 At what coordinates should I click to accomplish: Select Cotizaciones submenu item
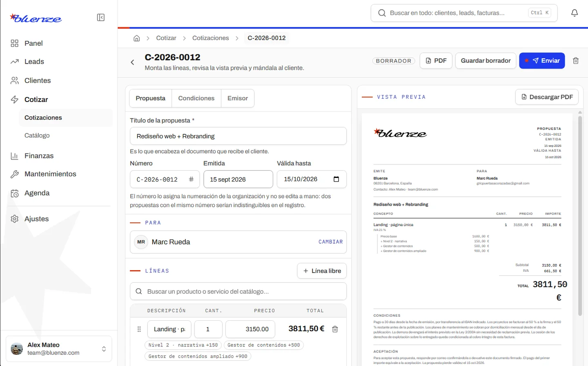[x=66, y=118]
